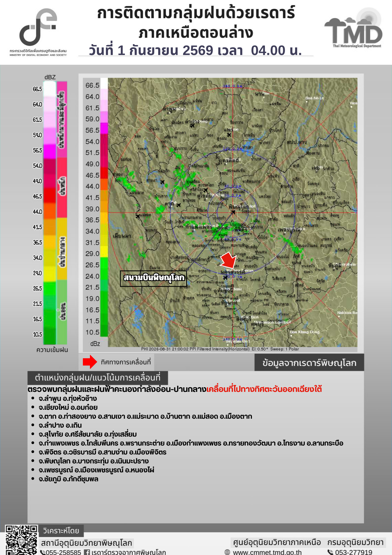The image size is (392, 555).
Task: Click the bullet จ.พิษณุโลก อ.บางกระทุ่ม อ.เนินมะปราง
Action: 94,461
